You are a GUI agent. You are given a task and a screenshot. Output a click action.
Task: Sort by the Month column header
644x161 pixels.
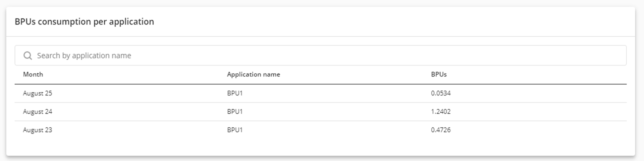click(33, 74)
